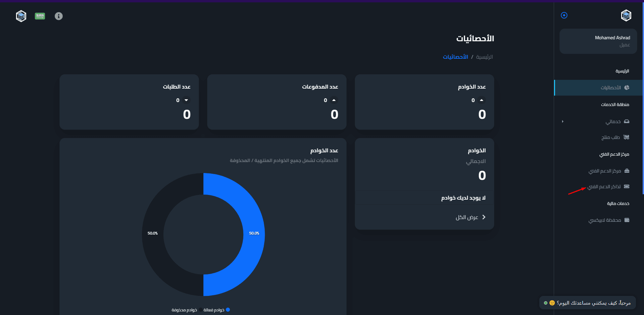Viewport: 644px width, 315px height.
Task: Toggle خوادم فعالة blue legend series
Action: pos(216,310)
